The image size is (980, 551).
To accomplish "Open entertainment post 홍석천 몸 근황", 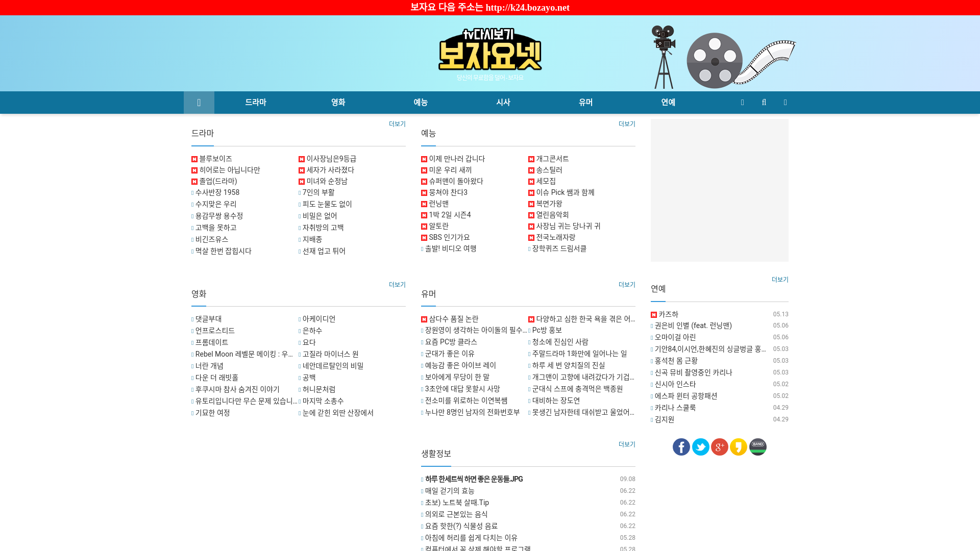I will point(676,361).
